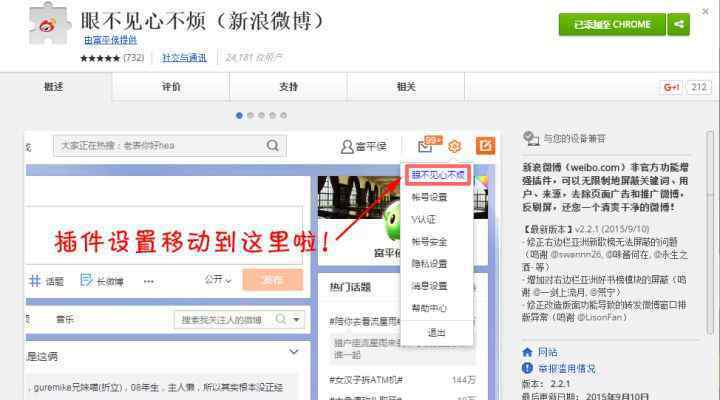The height and width of the screenshot is (400, 720).
Task: Close the extension detail overlay
Action: tap(705, 11)
